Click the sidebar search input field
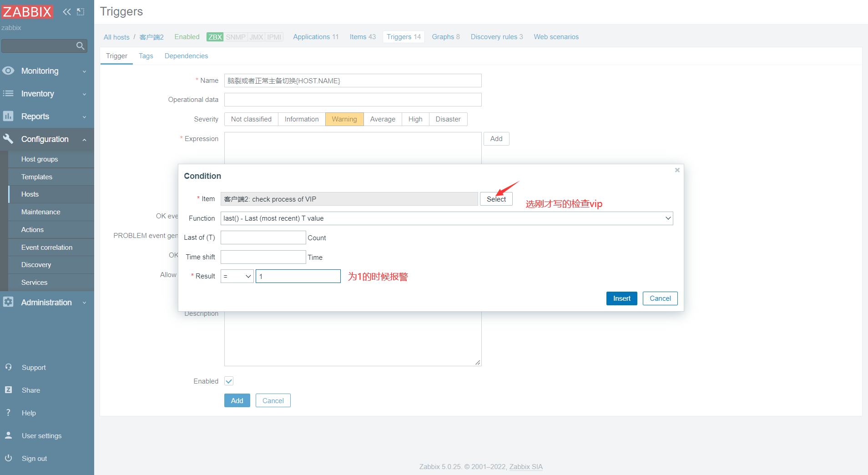This screenshot has height=475, width=868. (x=39, y=46)
